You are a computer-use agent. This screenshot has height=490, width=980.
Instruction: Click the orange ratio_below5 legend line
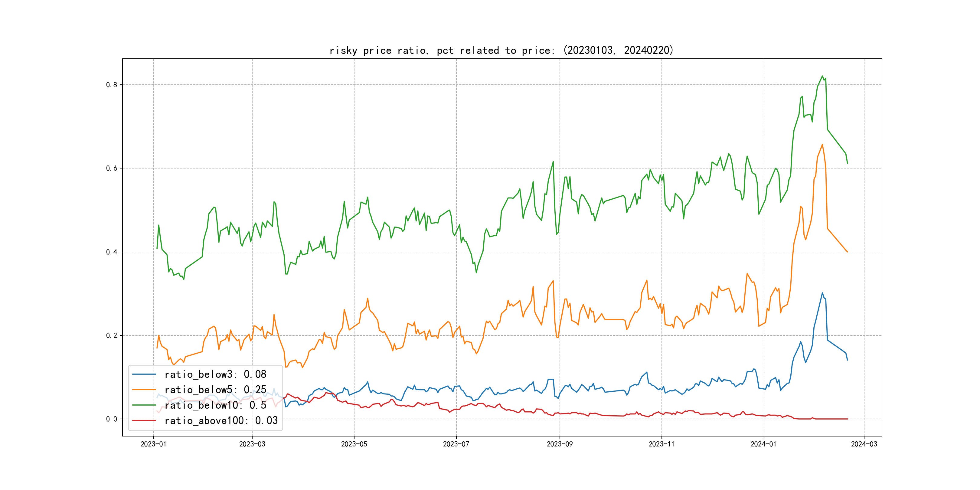pyautogui.click(x=144, y=390)
